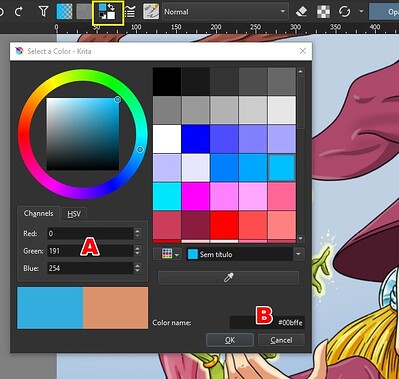
Task: Click the new blue color preview
Action: click(x=50, y=308)
